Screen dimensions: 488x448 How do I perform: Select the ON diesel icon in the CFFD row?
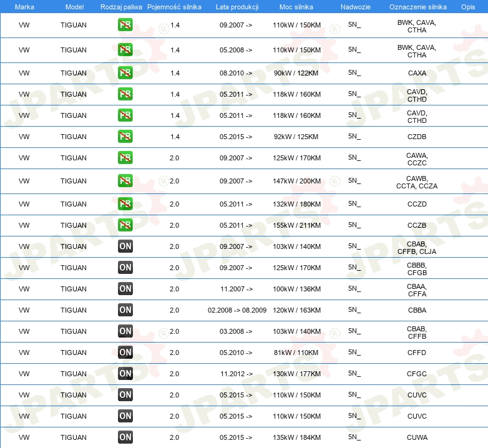125,352
